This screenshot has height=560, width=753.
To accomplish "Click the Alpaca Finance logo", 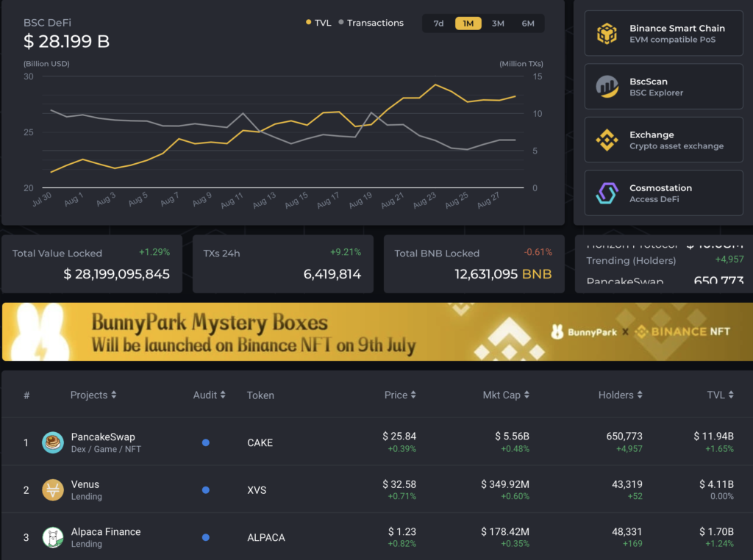I will [52, 537].
